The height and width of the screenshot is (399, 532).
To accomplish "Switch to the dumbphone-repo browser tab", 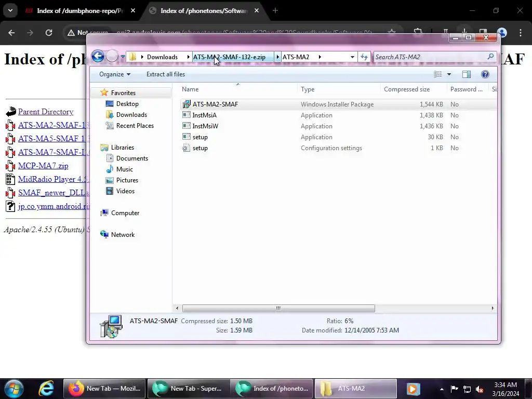I will point(80,11).
